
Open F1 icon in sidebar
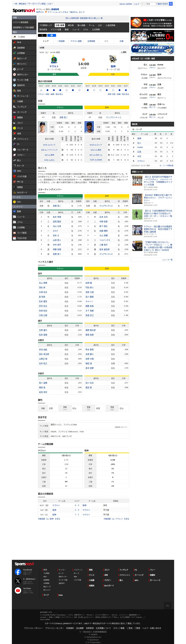(14, 144)
